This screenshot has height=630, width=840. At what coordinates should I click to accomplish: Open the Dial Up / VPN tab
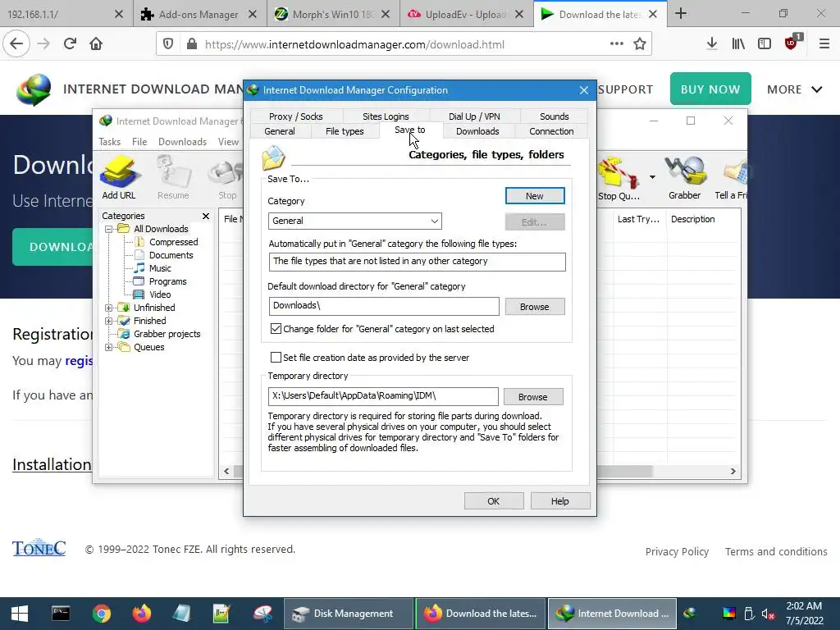[474, 116]
